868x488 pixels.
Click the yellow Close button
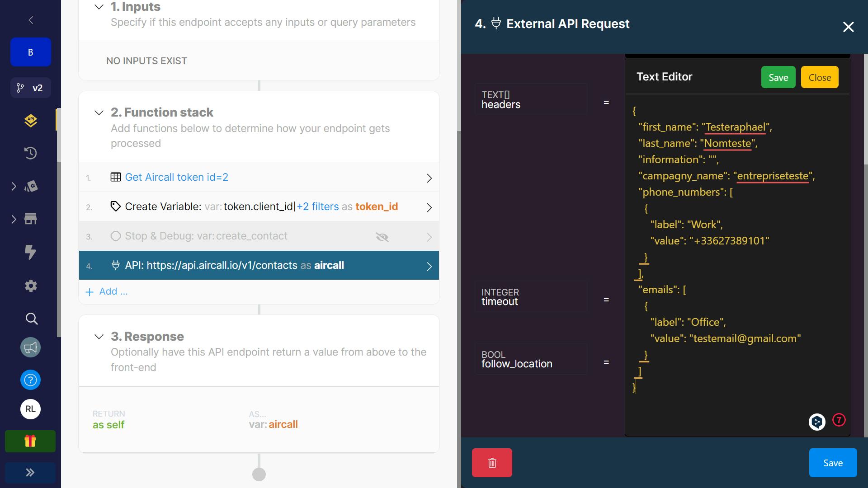(x=819, y=77)
